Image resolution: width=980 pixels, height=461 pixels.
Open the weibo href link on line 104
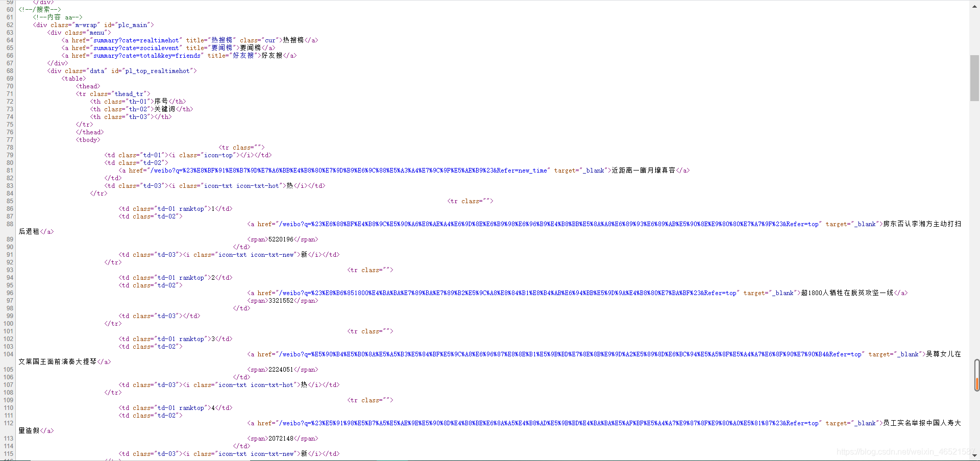point(570,354)
